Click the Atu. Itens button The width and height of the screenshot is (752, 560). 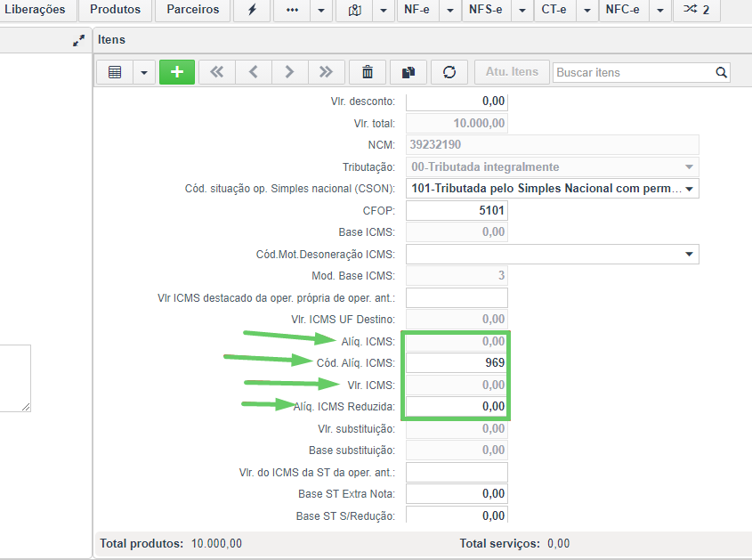[512, 72]
